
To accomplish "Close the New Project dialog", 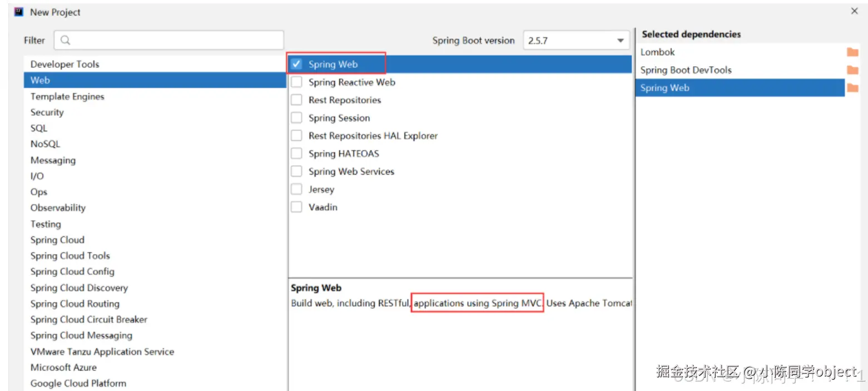I will click(855, 11).
